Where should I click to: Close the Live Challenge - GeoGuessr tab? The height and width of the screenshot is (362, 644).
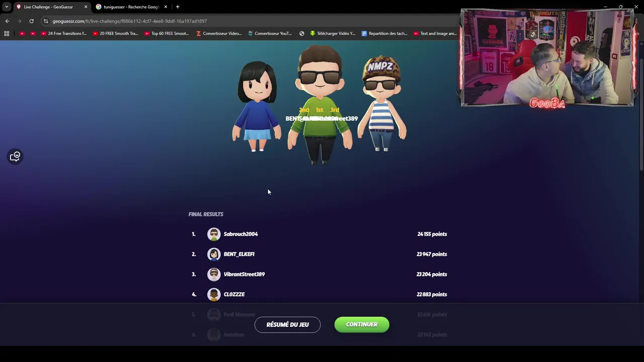(x=86, y=7)
